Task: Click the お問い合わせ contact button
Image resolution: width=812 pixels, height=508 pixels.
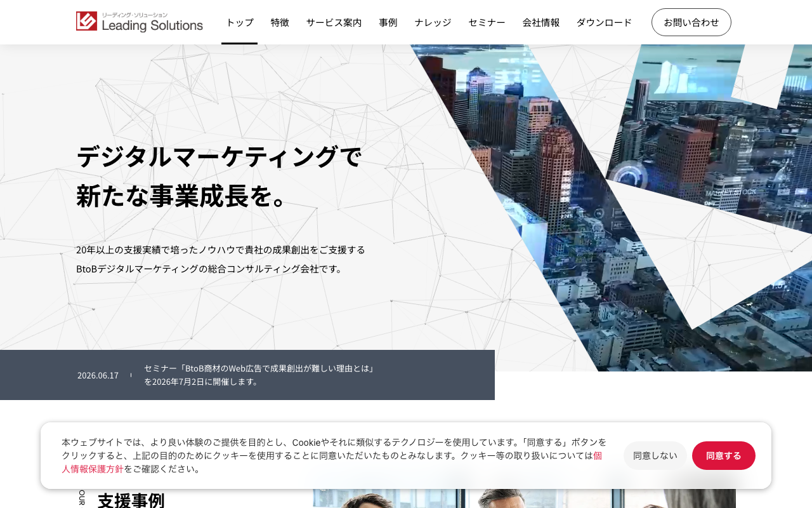Action: coord(691,22)
